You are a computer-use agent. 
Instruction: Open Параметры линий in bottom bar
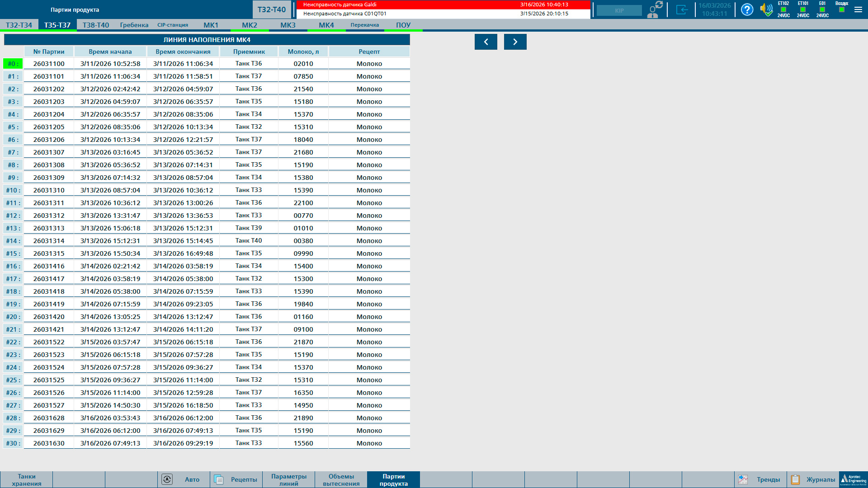tap(289, 479)
